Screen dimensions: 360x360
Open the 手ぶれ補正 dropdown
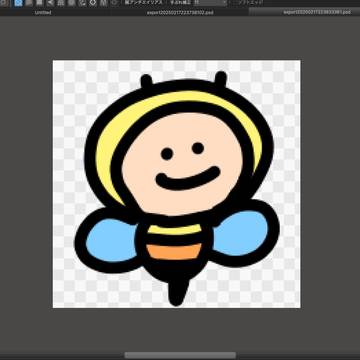(x=210, y=3)
